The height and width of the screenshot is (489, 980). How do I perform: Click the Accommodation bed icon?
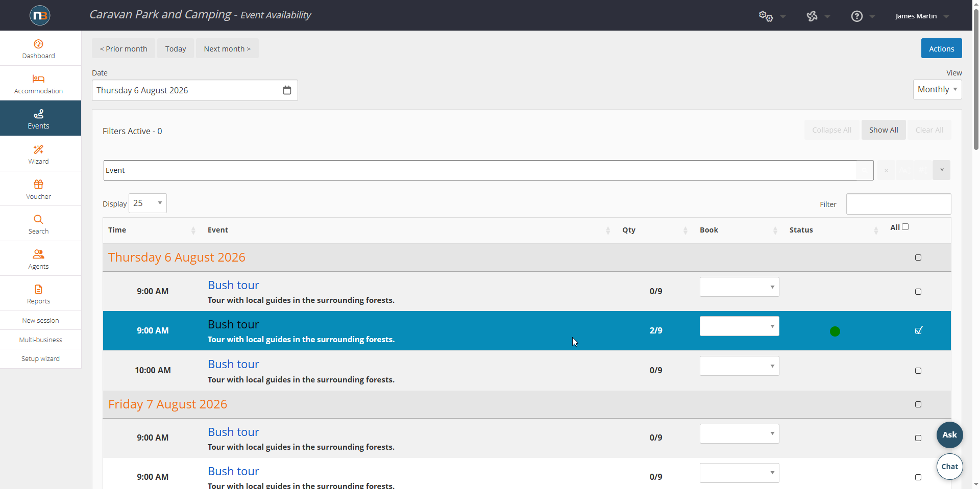coord(38,79)
